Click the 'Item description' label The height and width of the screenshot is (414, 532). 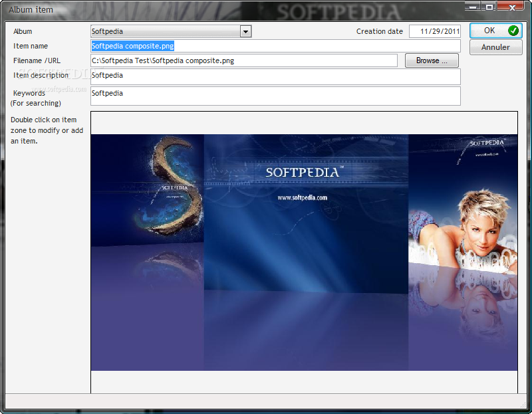click(x=41, y=75)
